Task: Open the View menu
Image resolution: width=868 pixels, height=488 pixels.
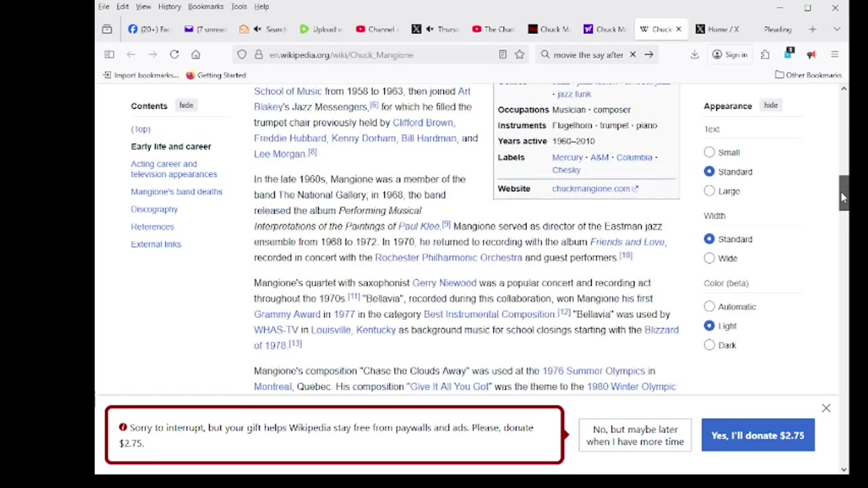Action: (143, 7)
